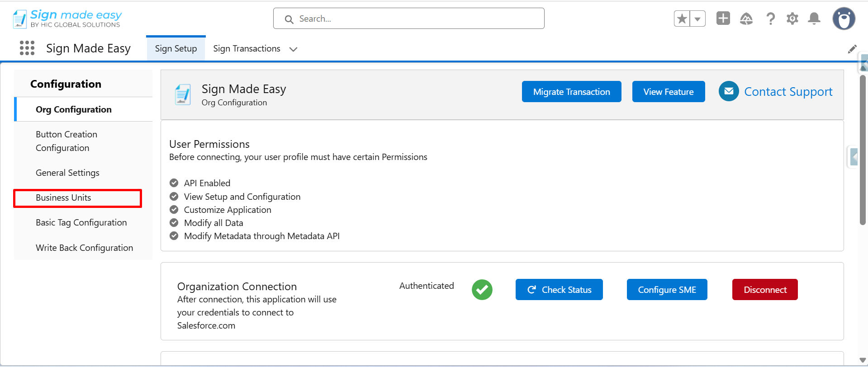
Task: Click the vertical page scrollbar
Action: coord(863,150)
